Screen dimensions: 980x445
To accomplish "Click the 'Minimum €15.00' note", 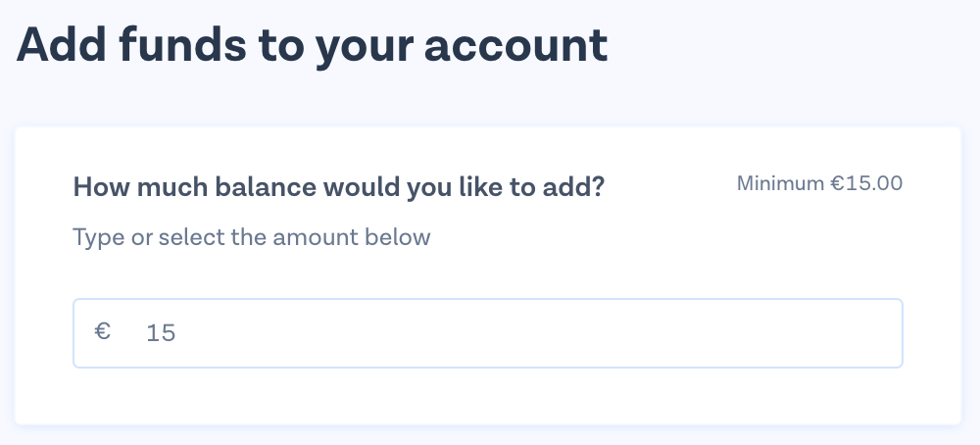I will point(819,183).
